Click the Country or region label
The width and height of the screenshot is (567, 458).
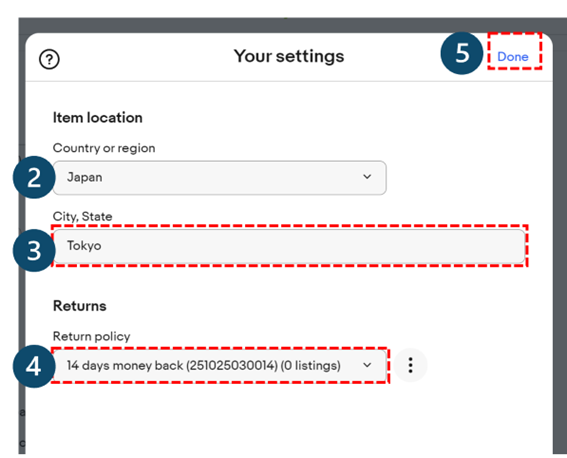(x=104, y=148)
